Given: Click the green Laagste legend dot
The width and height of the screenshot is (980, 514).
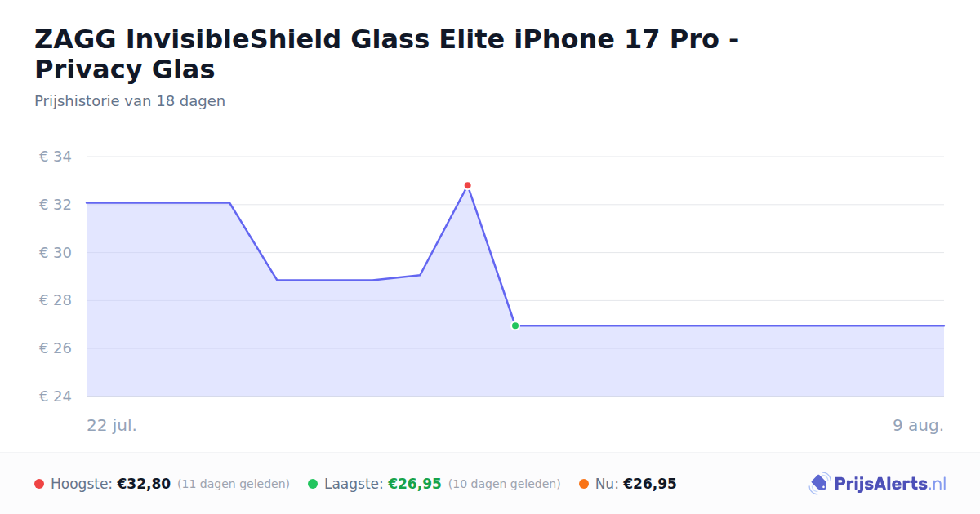Looking at the screenshot, I should (313, 484).
